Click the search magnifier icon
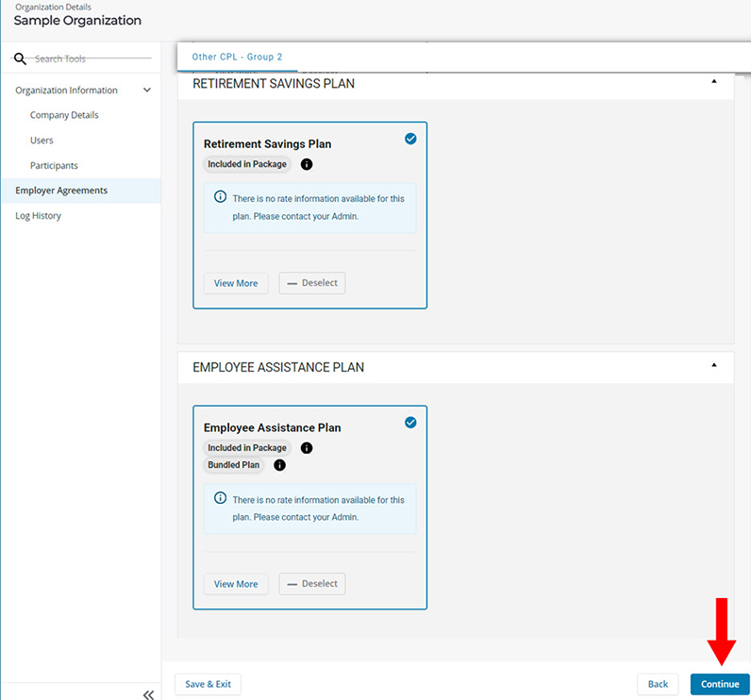 [20, 58]
